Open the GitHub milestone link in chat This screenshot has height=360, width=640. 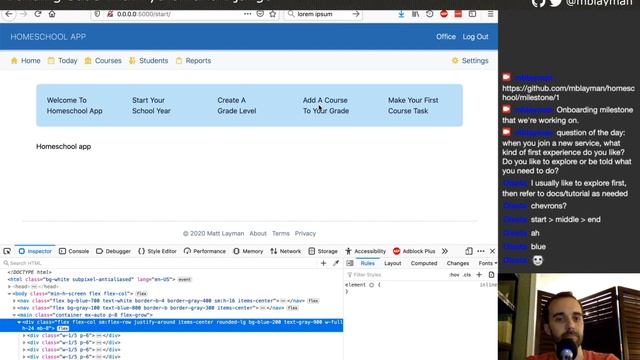pyautogui.click(x=568, y=93)
